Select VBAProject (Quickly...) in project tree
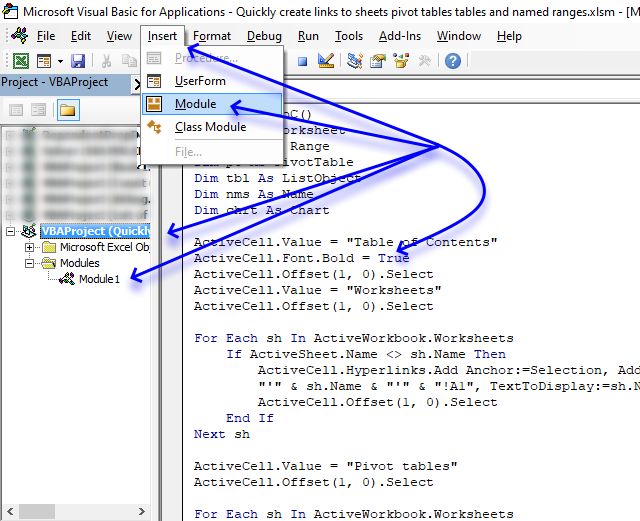The height and width of the screenshot is (521, 640). (x=96, y=231)
